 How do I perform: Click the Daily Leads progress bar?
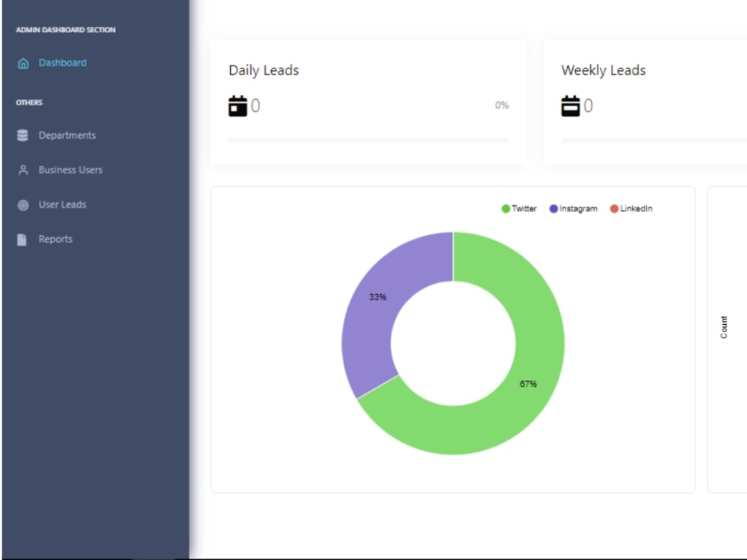click(x=368, y=140)
